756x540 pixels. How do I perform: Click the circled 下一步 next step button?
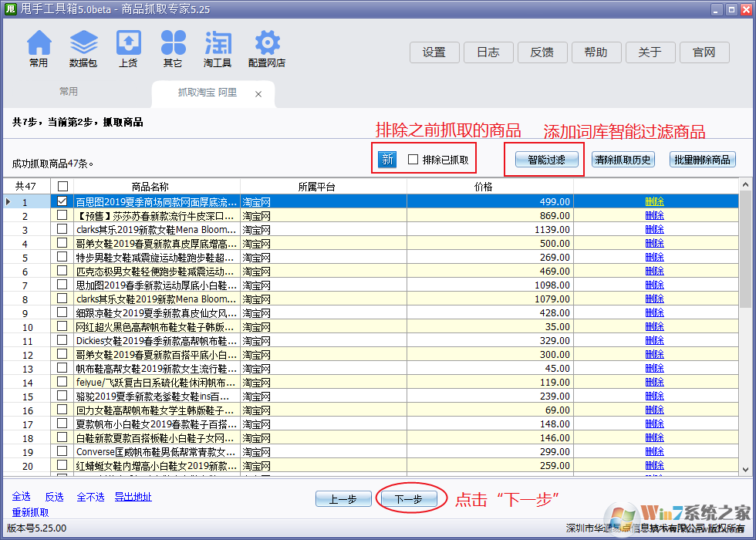pos(411,498)
